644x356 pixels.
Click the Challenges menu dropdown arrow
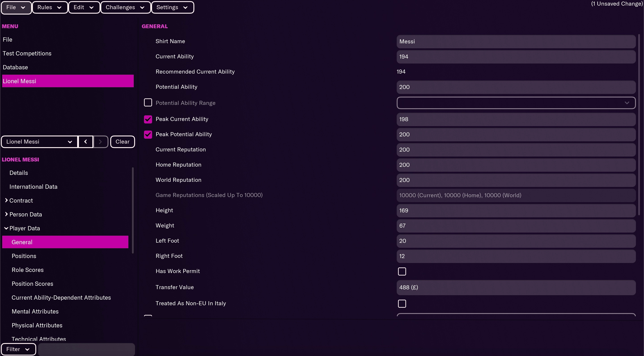click(142, 7)
